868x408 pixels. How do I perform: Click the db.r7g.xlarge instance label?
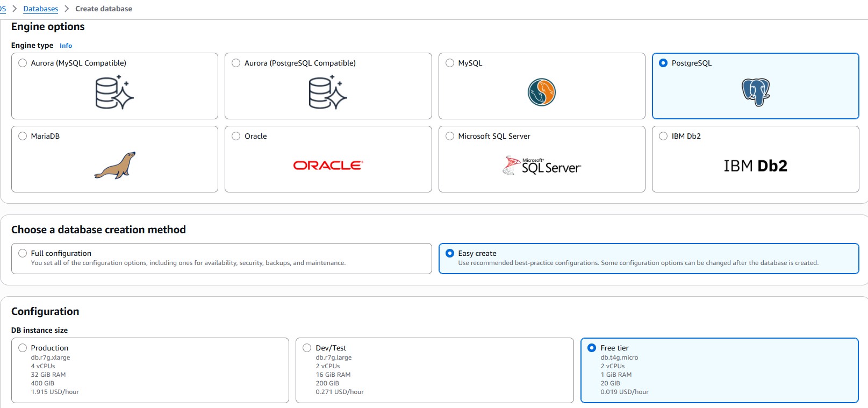click(51, 357)
